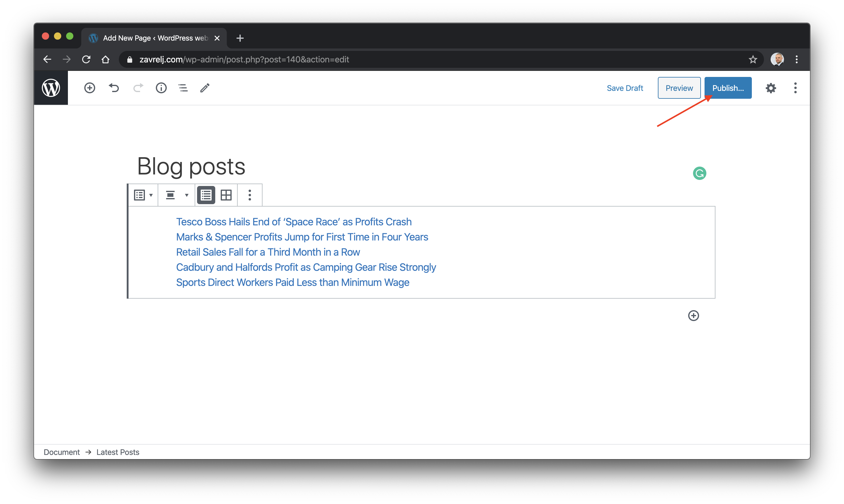Click the address bar URL

[244, 59]
